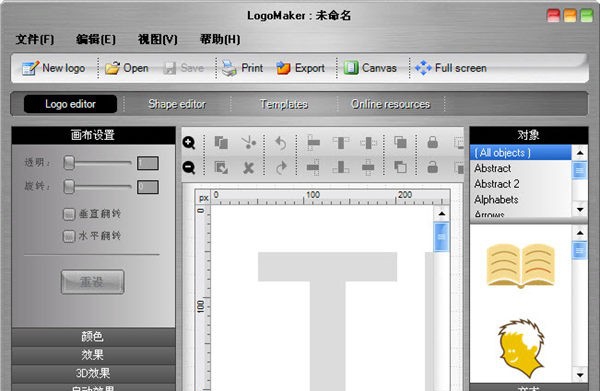
Task: Switch to the Templates tab
Action: point(284,104)
